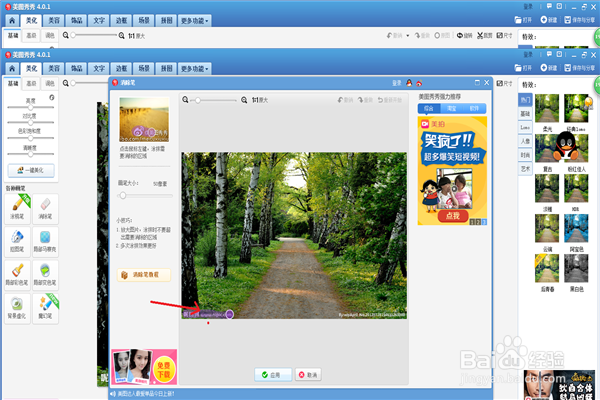Select the 魔幻笔 magic pen tool
Image resolution: width=600 pixels, height=400 pixels.
point(45,308)
